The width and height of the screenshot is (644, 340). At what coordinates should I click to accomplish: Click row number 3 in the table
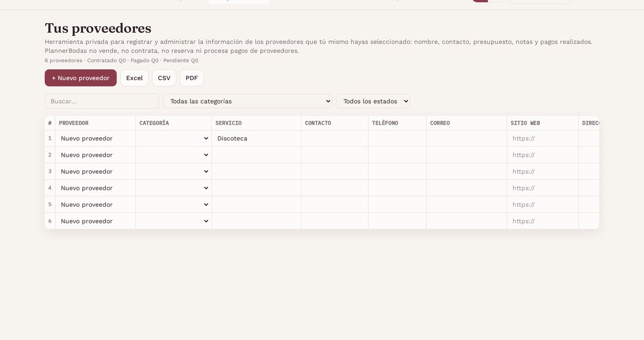(50, 171)
